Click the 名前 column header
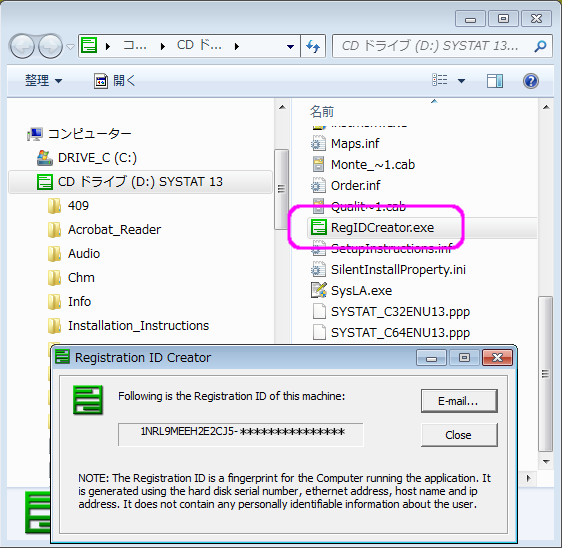This screenshot has width=562, height=548. pos(322,112)
